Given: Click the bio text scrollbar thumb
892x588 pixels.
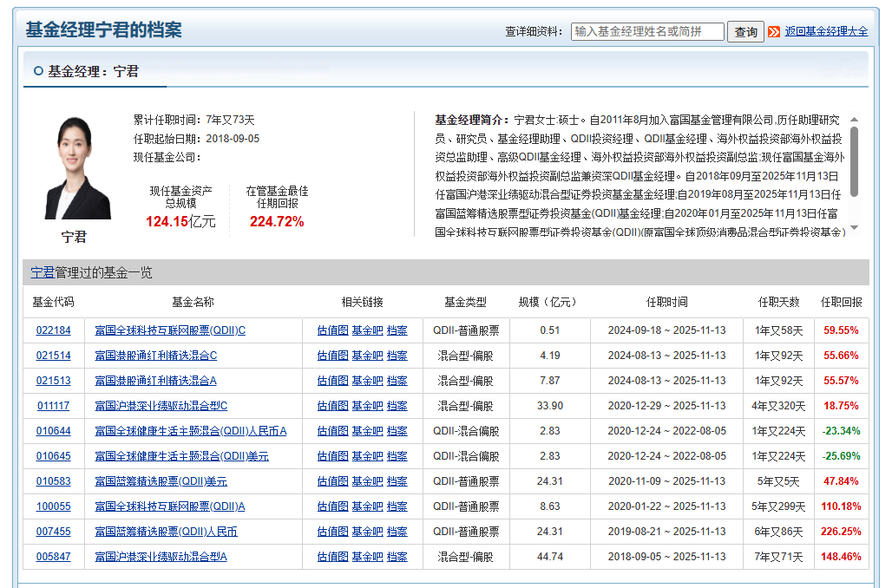Looking at the screenshot, I should (x=854, y=162).
